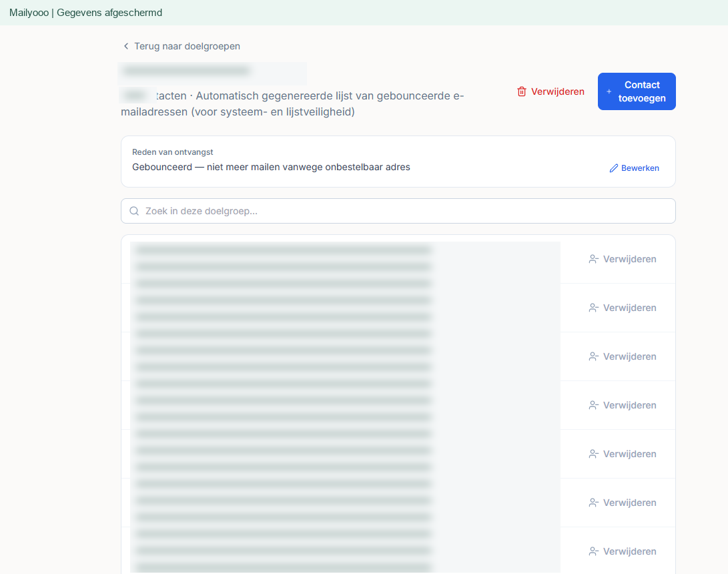This screenshot has width=728, height=574.
Task: Focus the Zoek in deze doelgroep search field
Action: [398, 211]
